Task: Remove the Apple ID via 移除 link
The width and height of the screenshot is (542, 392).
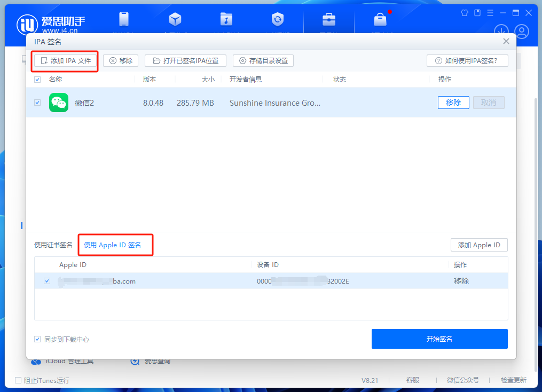Action: point(461,281)
